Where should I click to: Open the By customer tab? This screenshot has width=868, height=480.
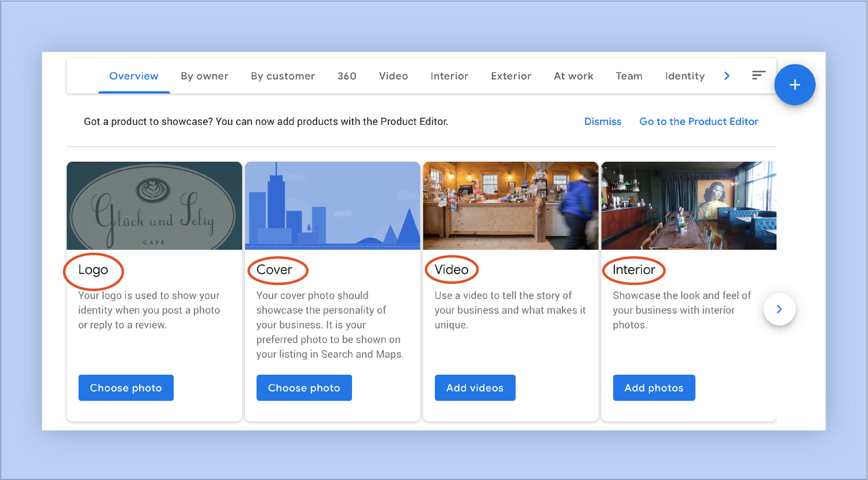[x=283, y=76]
